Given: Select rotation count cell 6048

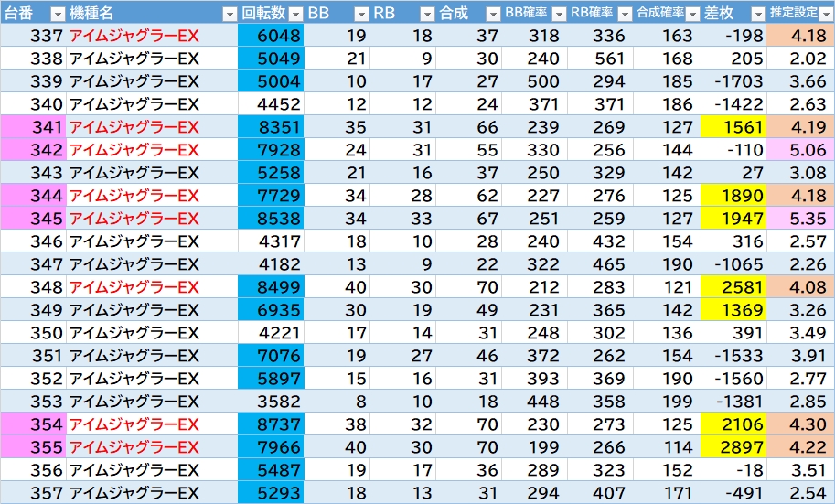Looking at the screenshot, I should pos(271,35).
